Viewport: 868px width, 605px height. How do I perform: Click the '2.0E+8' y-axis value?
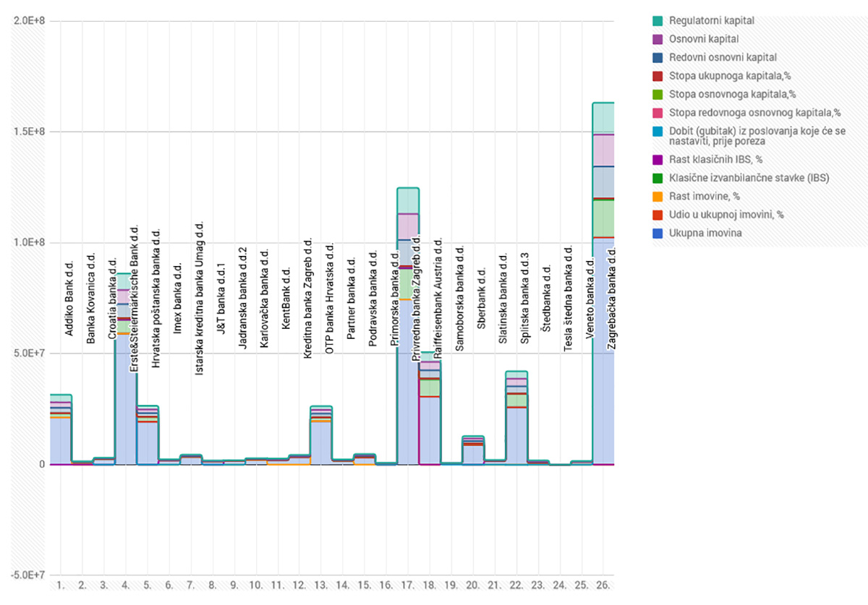30,21
